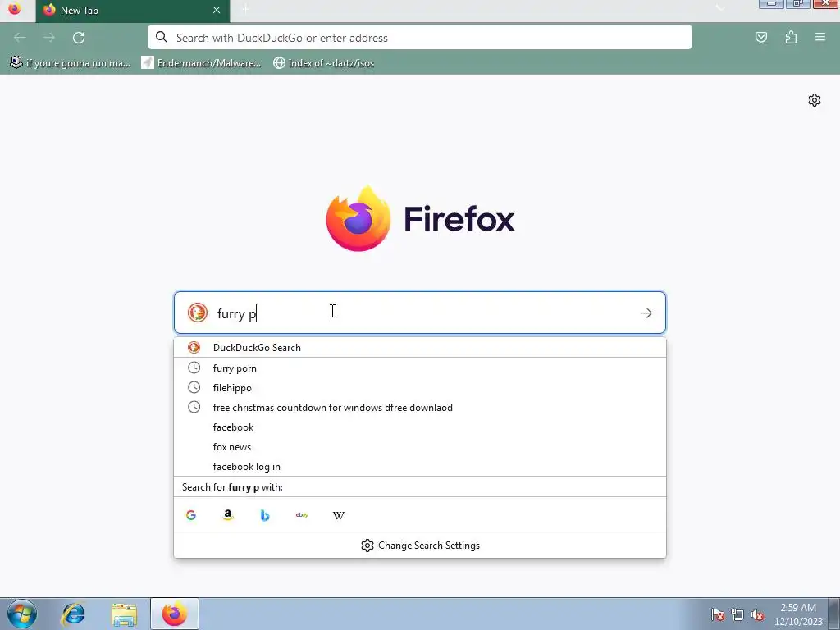Focus the address bar field
The width and height of the screenshot is (840, 630).
(419, 38)
